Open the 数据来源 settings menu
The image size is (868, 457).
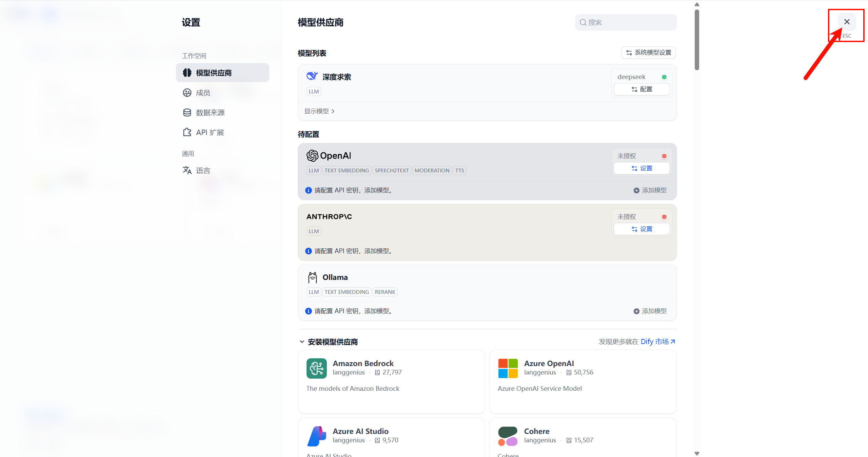coord(210,113)
